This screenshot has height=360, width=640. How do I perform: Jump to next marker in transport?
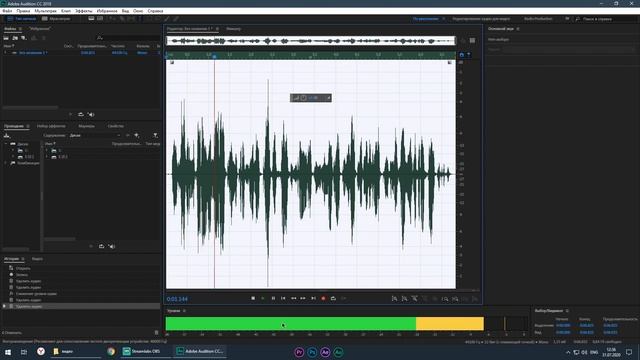click(x=313, y=298)
